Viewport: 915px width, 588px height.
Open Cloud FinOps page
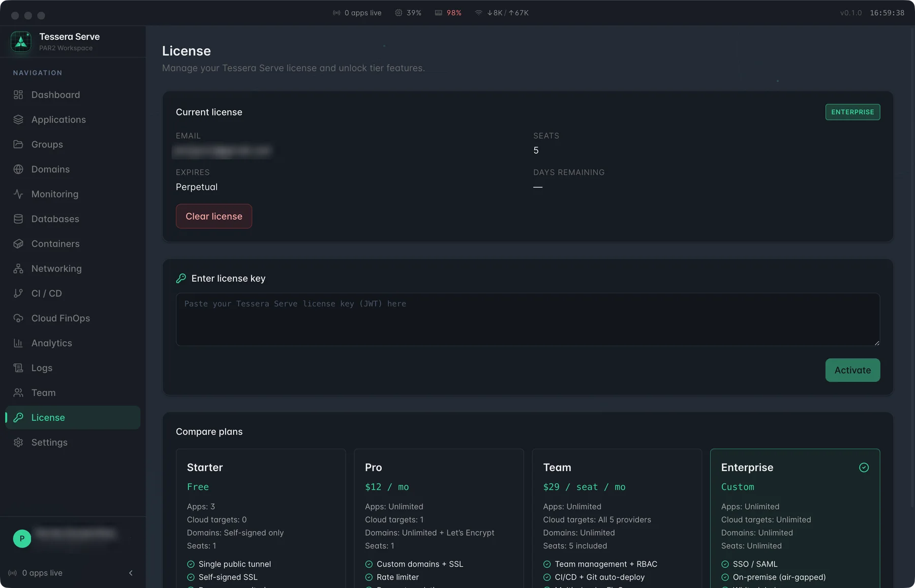73,318
